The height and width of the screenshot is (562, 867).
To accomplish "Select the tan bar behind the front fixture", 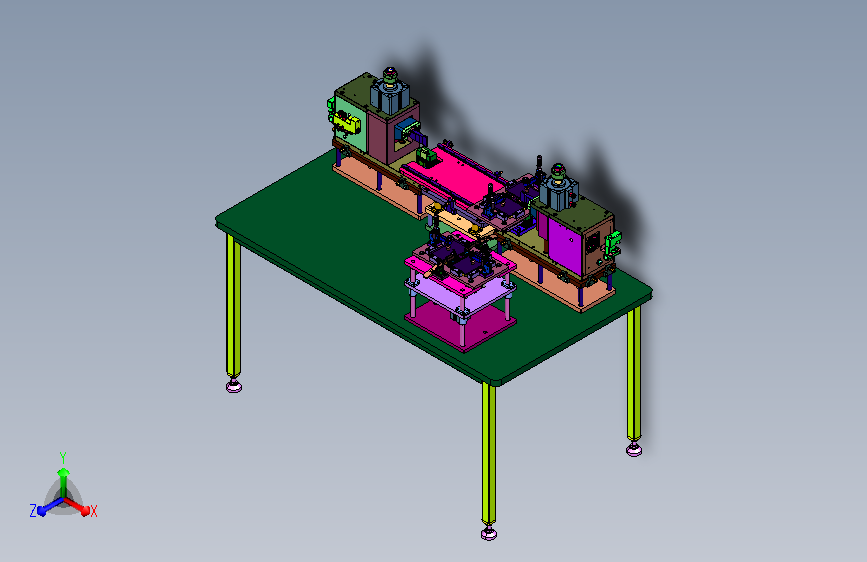I will pyautogui.click(x=460, y=221).
